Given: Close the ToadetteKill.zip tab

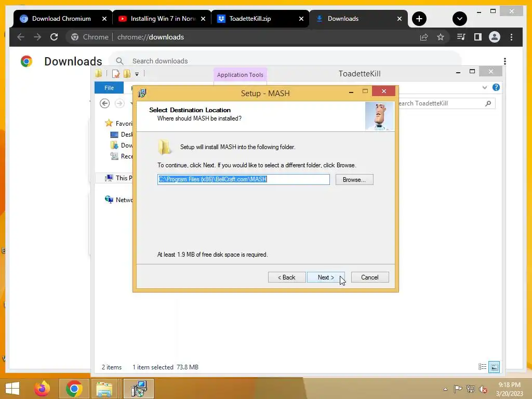Looking at the screenshot, I should 301,19.
